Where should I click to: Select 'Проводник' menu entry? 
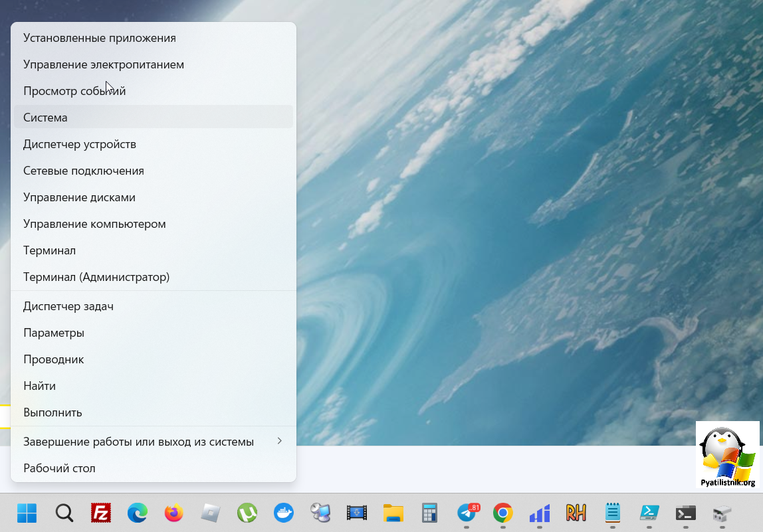[x=154, y=359]
